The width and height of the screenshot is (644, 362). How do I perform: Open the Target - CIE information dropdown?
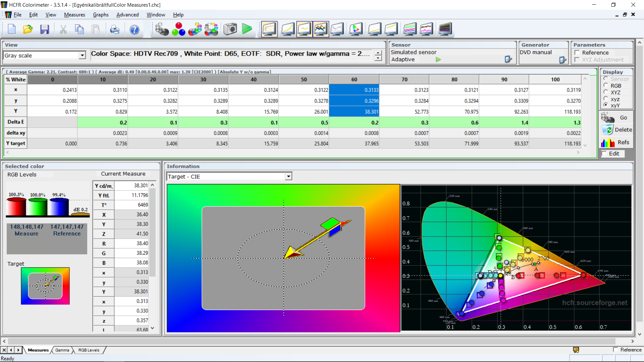pos(288,176)
